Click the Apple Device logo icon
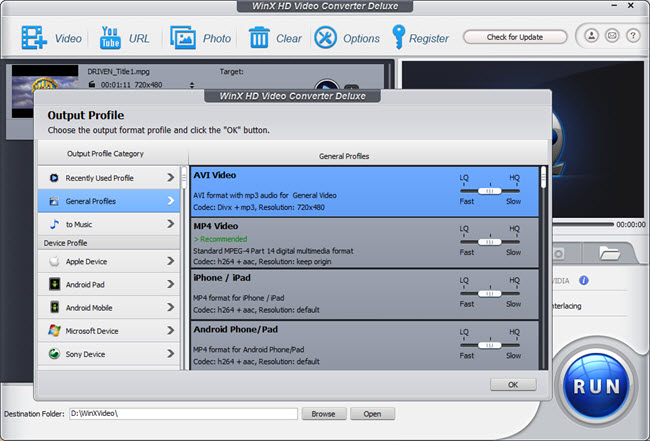650x441 pixels. 54,262
